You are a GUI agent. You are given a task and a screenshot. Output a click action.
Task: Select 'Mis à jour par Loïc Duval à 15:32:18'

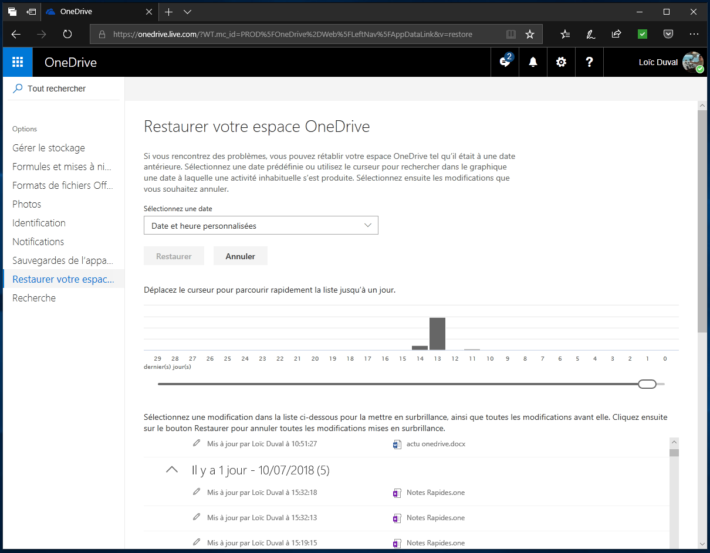(x=262, y=492)
